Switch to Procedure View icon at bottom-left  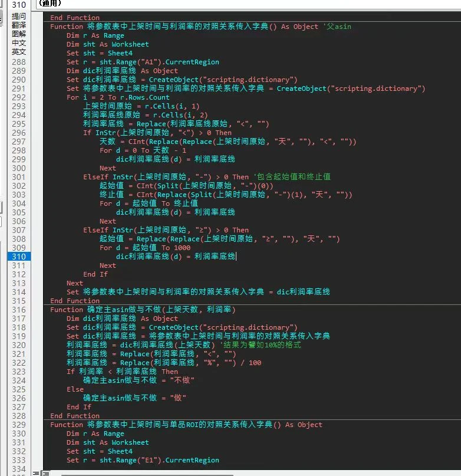tap(36, 473)
